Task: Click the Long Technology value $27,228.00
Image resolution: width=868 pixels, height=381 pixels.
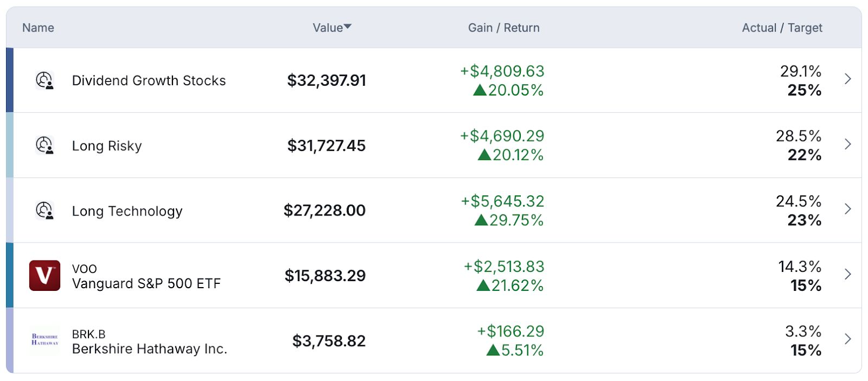Action: tap(324, 211)
